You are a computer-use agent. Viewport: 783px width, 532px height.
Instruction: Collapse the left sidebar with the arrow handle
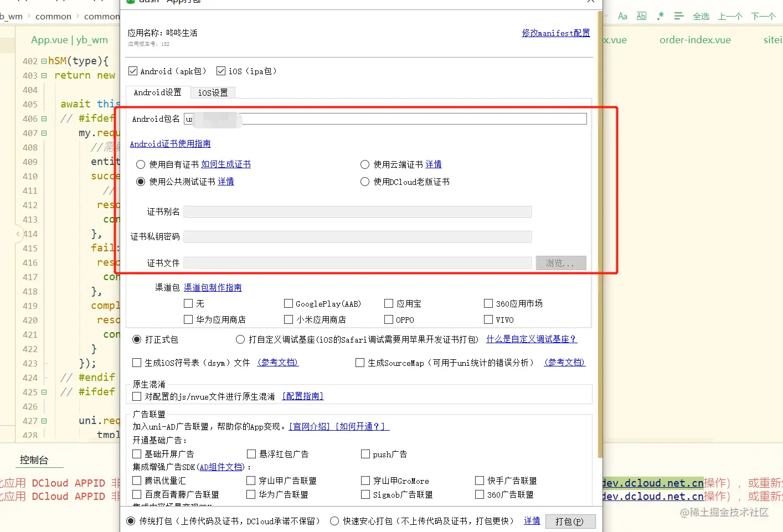[18, 234]
